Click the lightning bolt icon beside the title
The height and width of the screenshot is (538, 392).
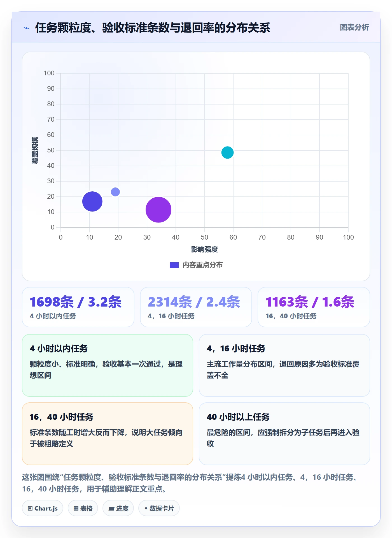tap(27, 28)
